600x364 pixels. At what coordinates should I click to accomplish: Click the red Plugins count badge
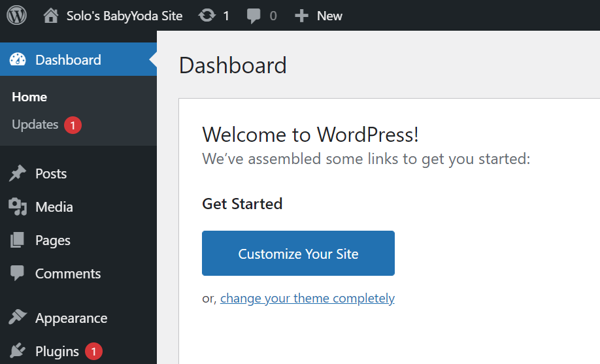(93, 352)
